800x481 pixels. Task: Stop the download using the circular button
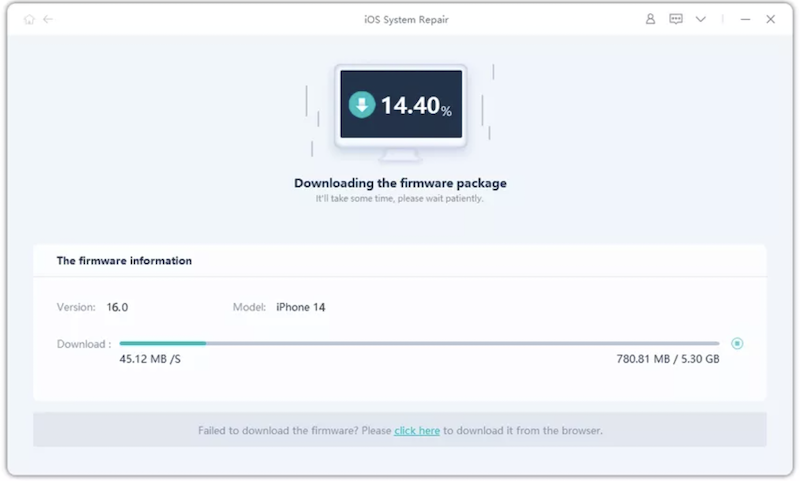[737, 344]
